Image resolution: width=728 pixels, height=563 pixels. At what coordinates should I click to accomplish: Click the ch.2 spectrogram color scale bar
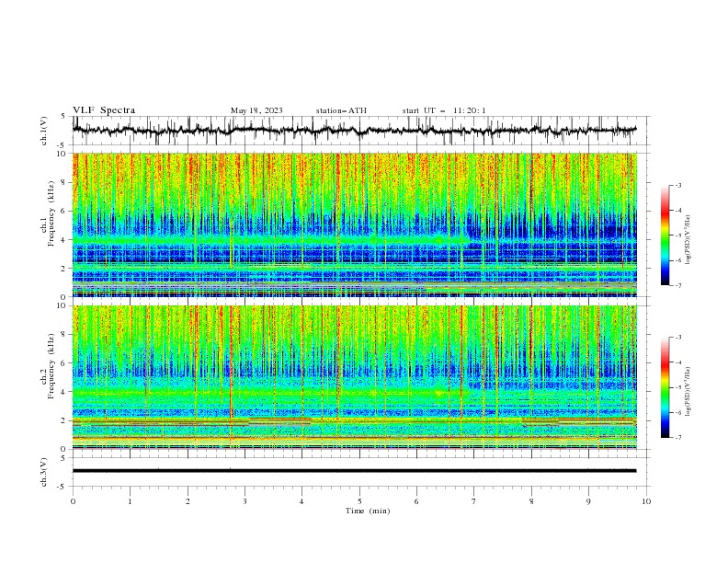point(665,387)
